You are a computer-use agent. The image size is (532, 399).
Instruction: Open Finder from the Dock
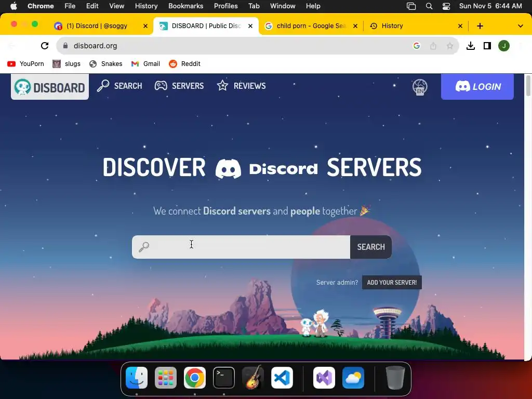(x=137, y=378)
